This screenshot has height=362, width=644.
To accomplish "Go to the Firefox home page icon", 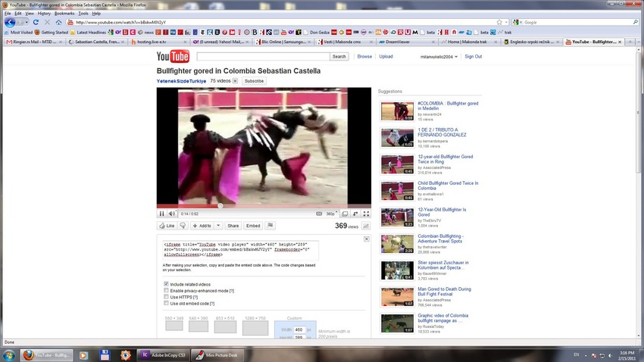I will point(59,22).
